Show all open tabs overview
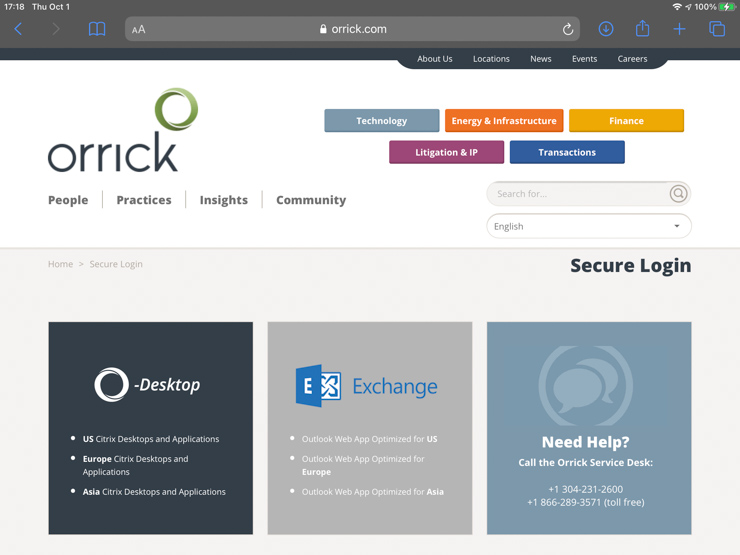Image resolution: width=740 pixels, height=555 pixels. coord(717,29)
